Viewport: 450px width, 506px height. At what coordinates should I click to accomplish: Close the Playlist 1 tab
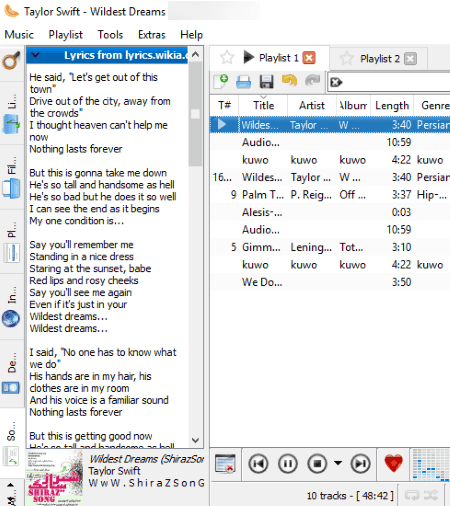(309, 58)
